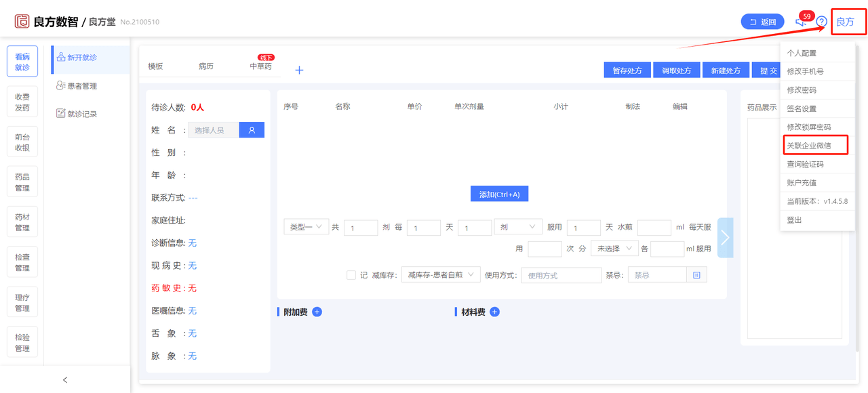The height and width of the screenshot is (393, 868).
Task: Click the red 无 link beside 药敏史
Action: tap(193, 288)
